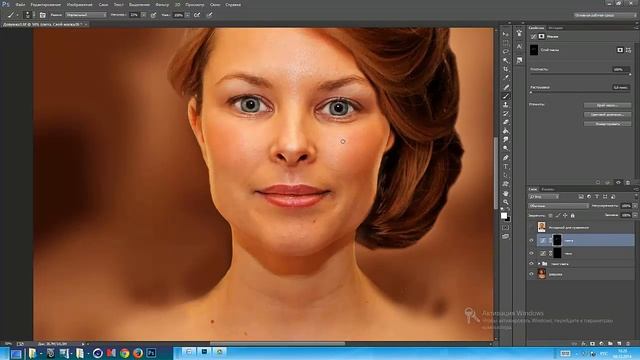The height and width of the screenshot is (360, 640).
Task: Open the brush blending mode dropdown
Action: (86, 15)
